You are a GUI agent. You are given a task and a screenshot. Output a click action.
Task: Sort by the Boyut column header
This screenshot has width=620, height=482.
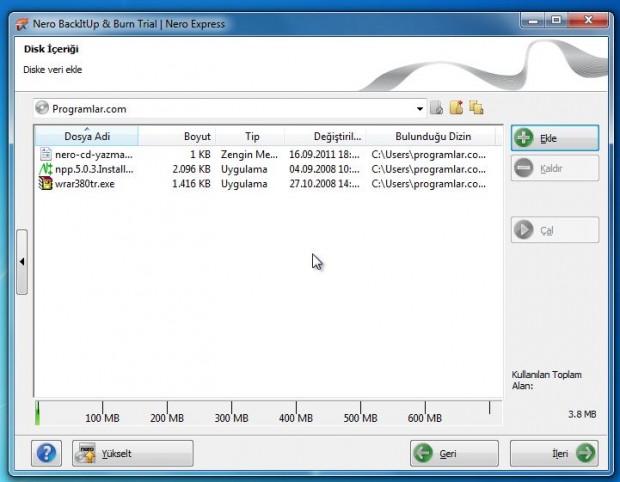[x=177, y=136]
